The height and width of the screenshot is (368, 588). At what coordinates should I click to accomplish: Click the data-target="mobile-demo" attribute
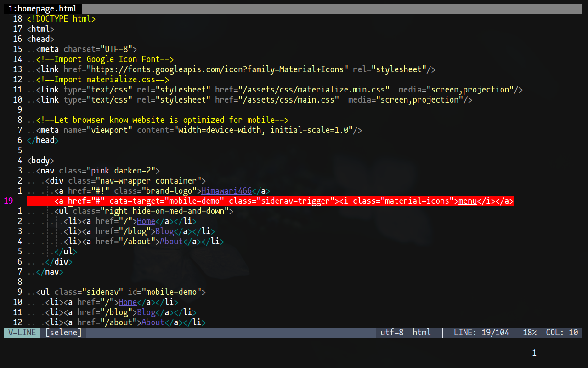tap(167, 201)
